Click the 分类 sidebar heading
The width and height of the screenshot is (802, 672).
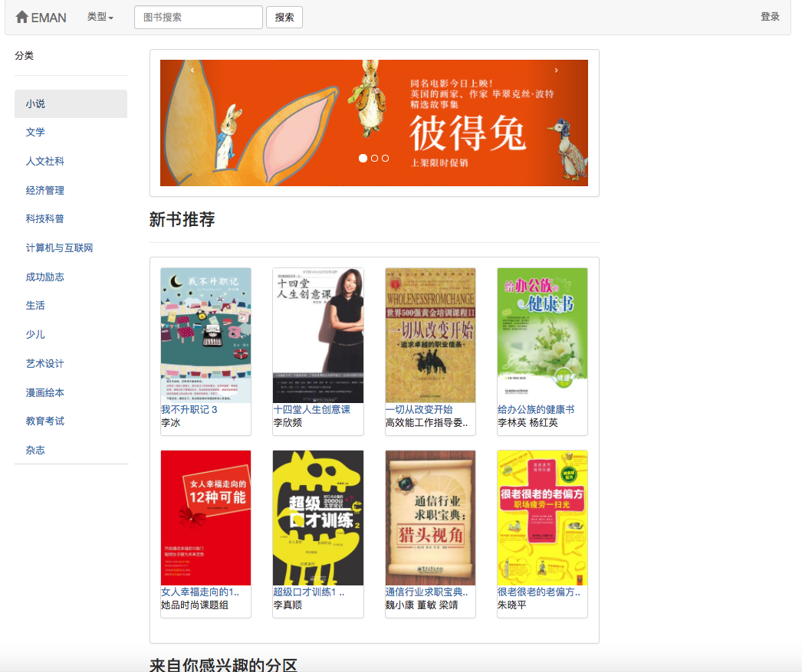pos(24,56)
